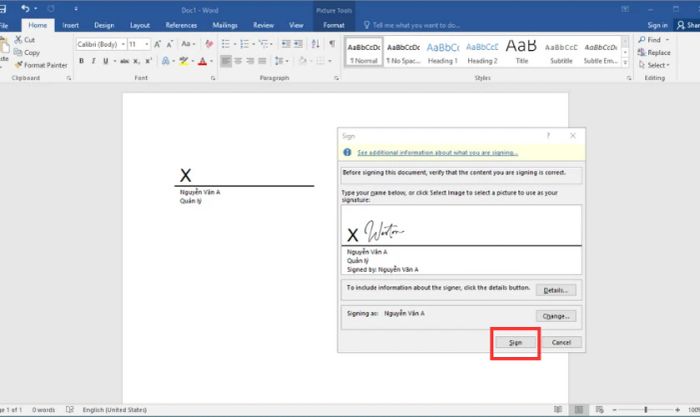The width and height of the screenshot is (700, 417).
Task: Switch to the Picture Tools Format tab
Action: click(333, 25)
